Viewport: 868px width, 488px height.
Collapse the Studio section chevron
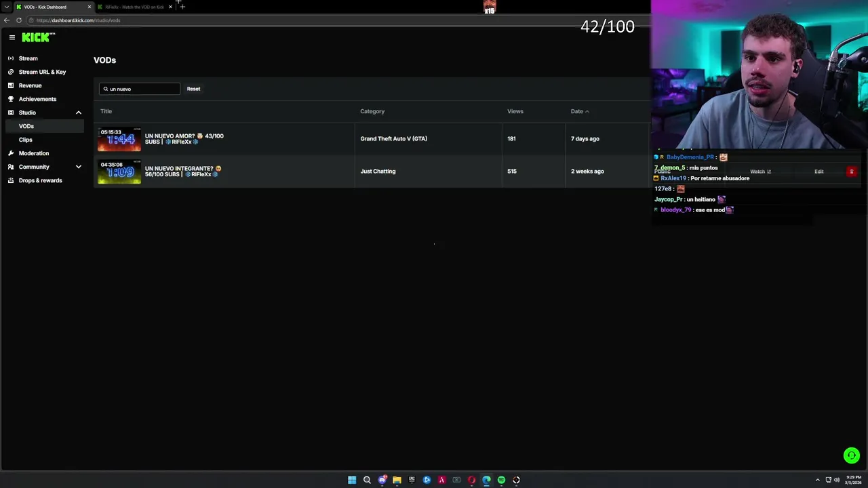point(79,113)
